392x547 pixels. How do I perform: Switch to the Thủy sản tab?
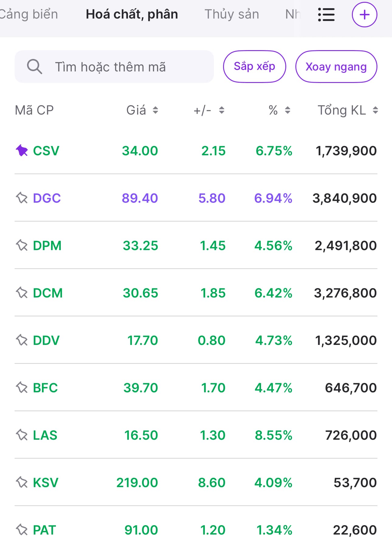232,14
